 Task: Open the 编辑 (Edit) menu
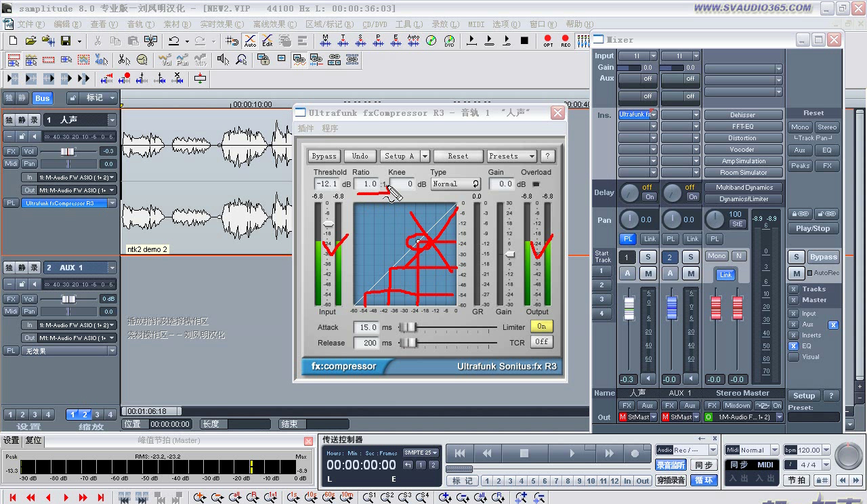pyautogui.click(x=67, y=24)
